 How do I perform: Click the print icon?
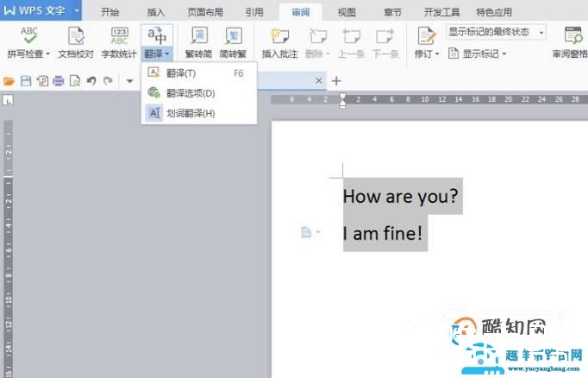coord(58,81)
